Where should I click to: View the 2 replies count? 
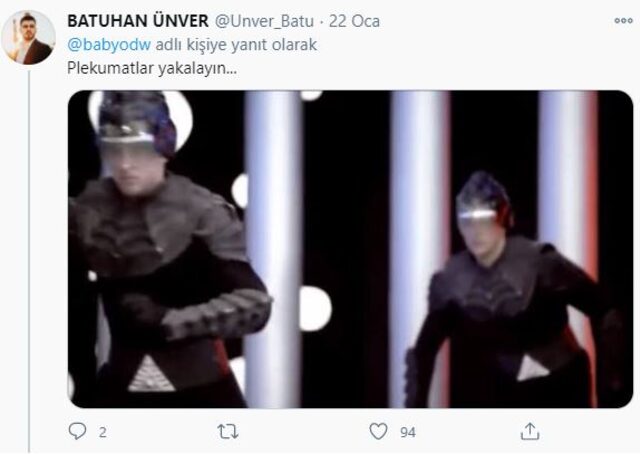[102, 432]
